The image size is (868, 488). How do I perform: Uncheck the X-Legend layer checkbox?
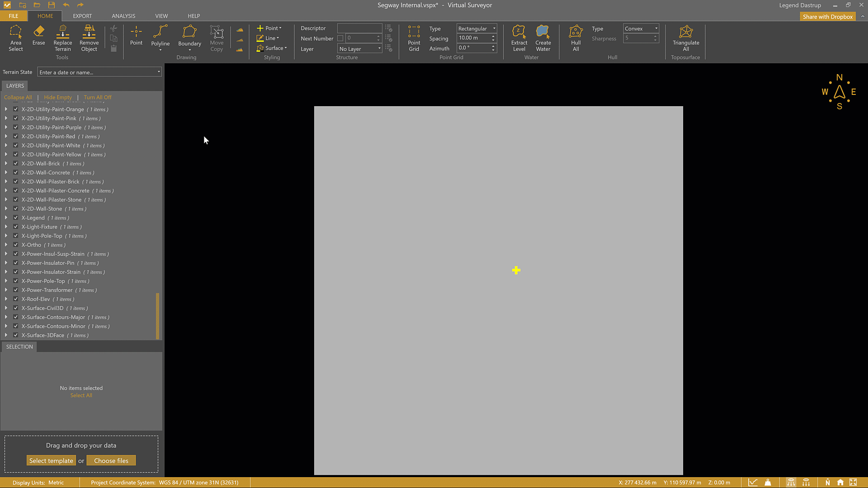pos(16,218)
